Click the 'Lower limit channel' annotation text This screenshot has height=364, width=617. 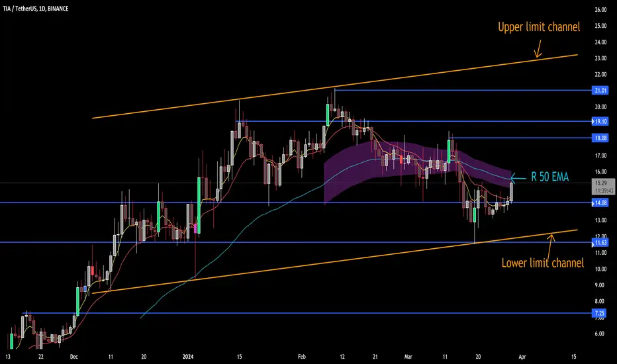[x=543, y=263]
